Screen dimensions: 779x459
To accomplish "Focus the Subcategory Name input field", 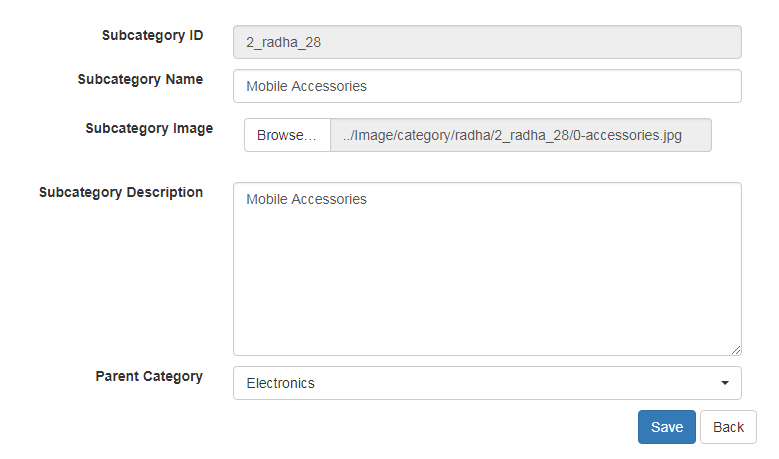I will pos(487,86).
